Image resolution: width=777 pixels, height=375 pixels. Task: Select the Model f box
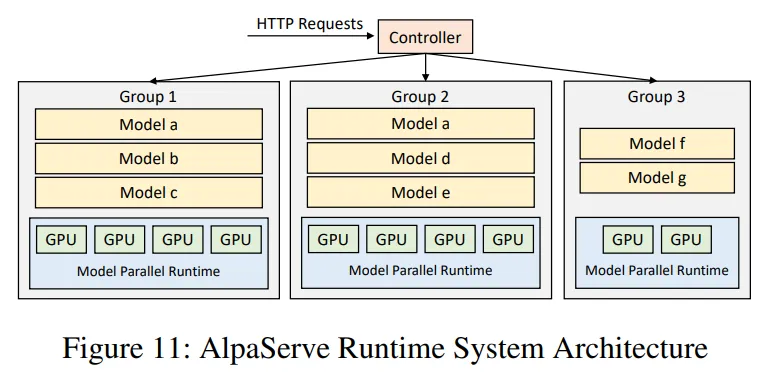(657, 144)
